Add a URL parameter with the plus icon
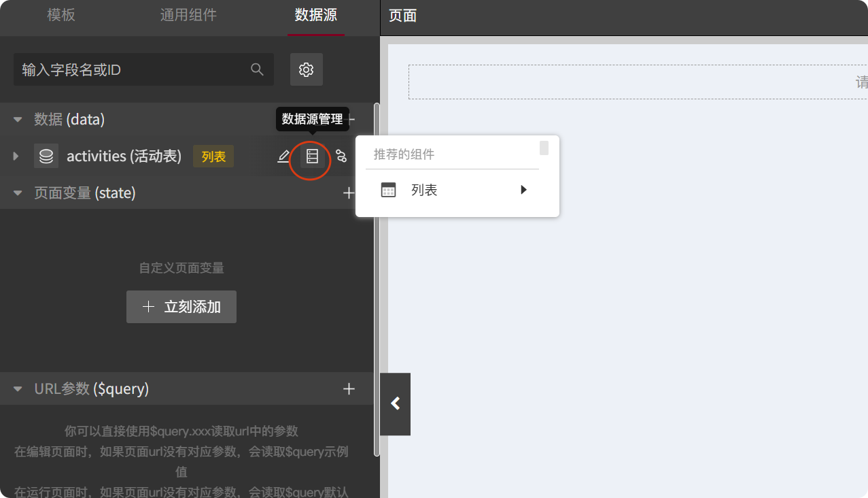The height and width of the screenshot is (498, 868). click(x=349, y=388)
